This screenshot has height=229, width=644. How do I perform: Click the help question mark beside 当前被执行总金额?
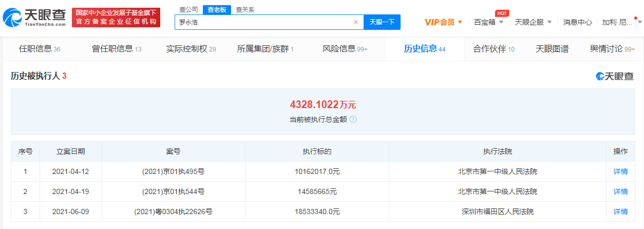tap(353, 119)
